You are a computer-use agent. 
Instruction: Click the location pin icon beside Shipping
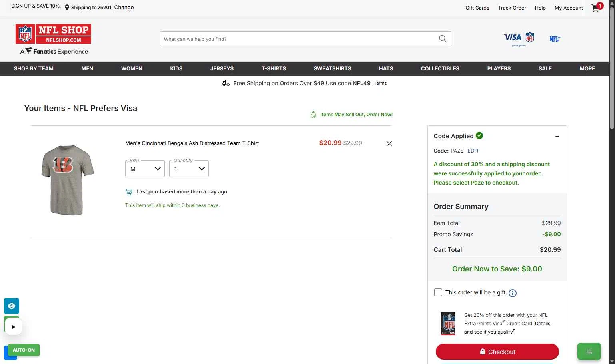67,8
